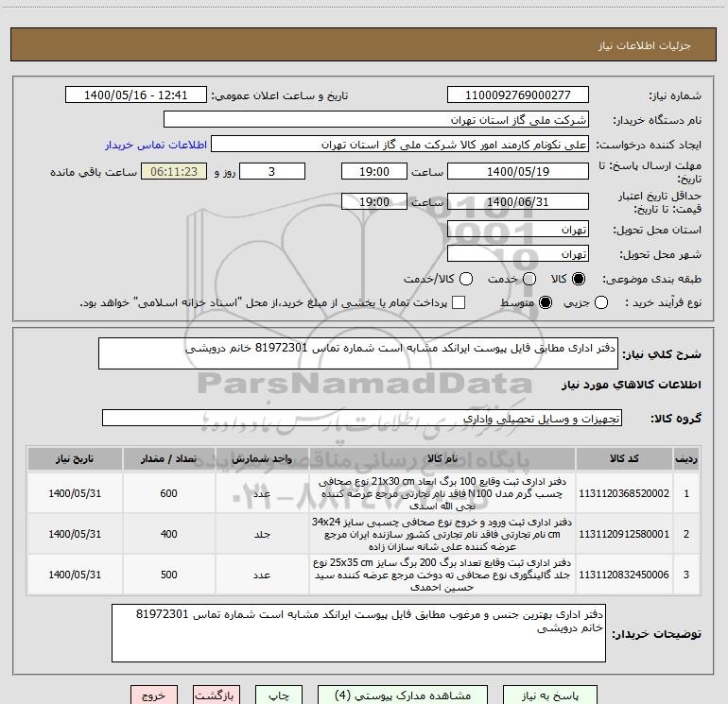Click the general need description text box
Viewport: 728px width, 704px height.
(x=358, y=353)
